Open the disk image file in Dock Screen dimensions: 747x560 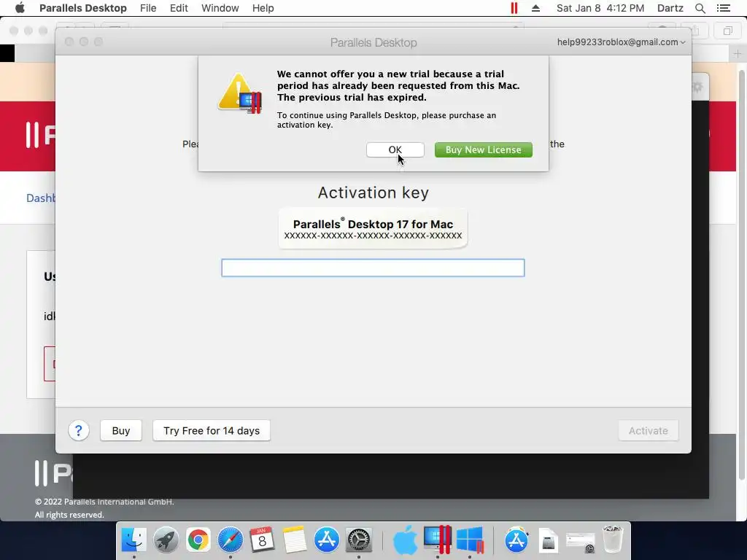549,540
